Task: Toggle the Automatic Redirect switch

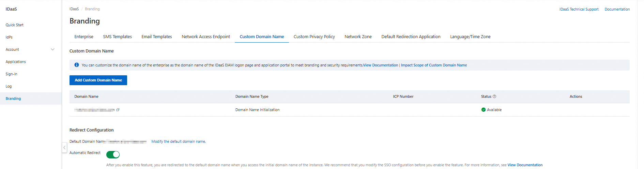Action: (x=113, y=155)
